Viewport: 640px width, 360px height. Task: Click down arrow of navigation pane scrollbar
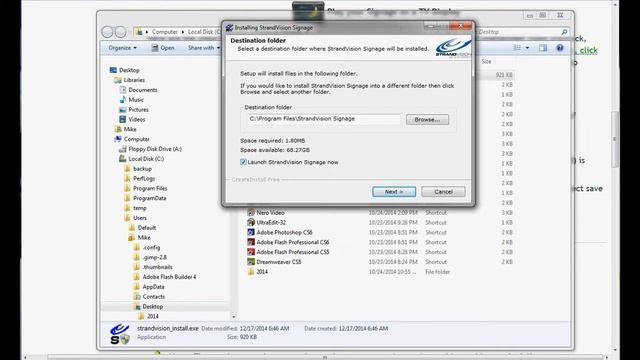click(x=233, y=317)
